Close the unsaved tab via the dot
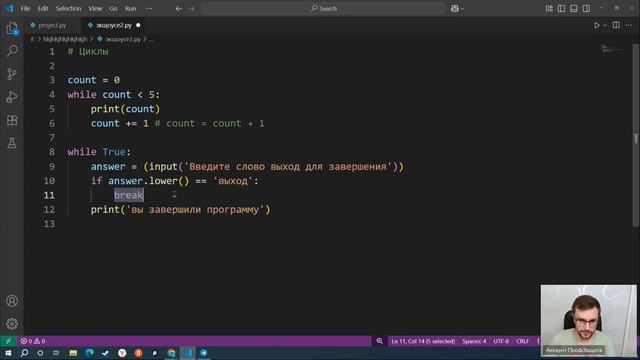 [x=138, y=25]
